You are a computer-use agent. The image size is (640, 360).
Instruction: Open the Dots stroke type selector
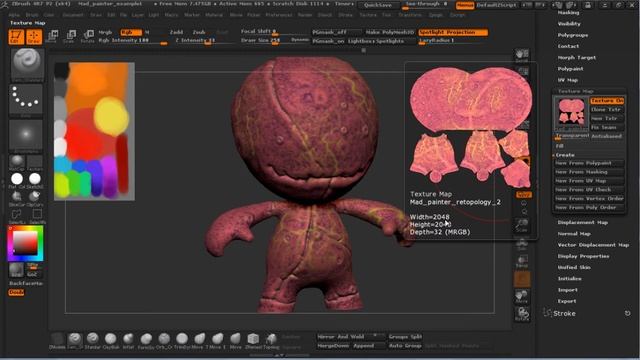click(26, 100)
